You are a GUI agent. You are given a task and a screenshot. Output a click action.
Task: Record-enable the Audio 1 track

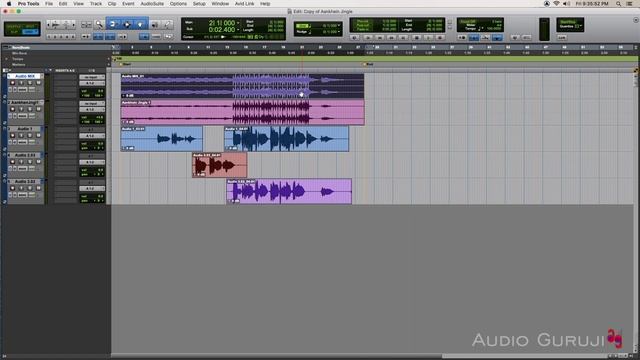pos(13,135)
